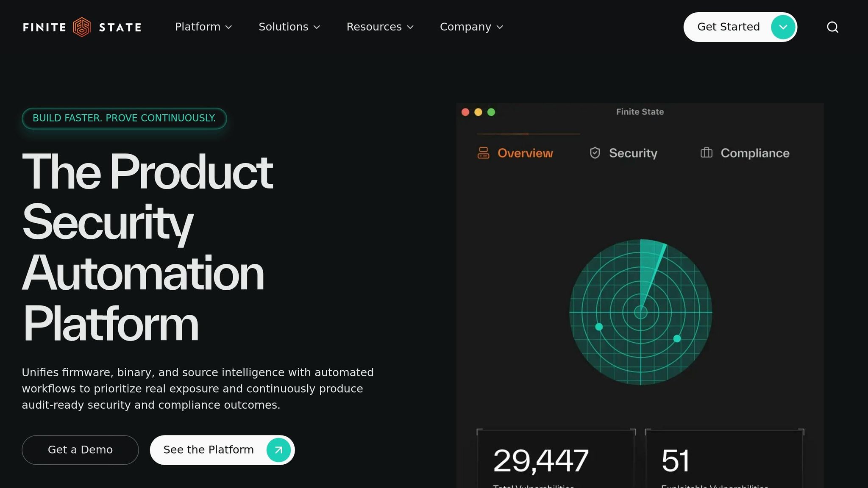The width and height of the screenshot is (868, 488).
Task: Open the Company navigation menu
Action: (x=472, y=27)
